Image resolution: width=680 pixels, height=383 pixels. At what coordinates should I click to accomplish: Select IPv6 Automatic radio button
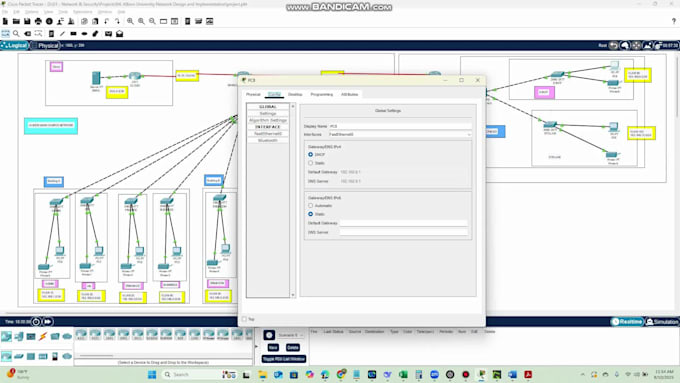tap(311, 206)
